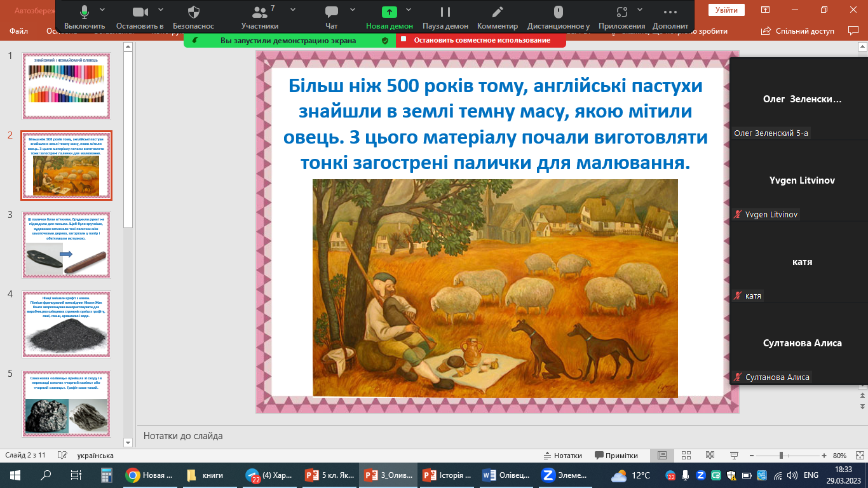
Task: Expand chat options arrow
Action: pyautogui.click(x=351, y=10)
